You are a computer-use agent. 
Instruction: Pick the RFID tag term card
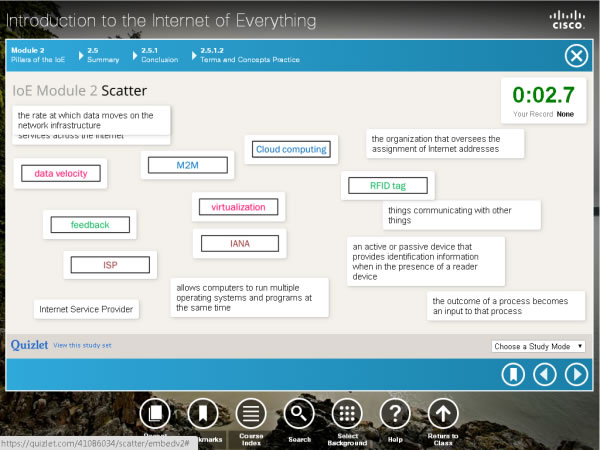coord(388,185)
